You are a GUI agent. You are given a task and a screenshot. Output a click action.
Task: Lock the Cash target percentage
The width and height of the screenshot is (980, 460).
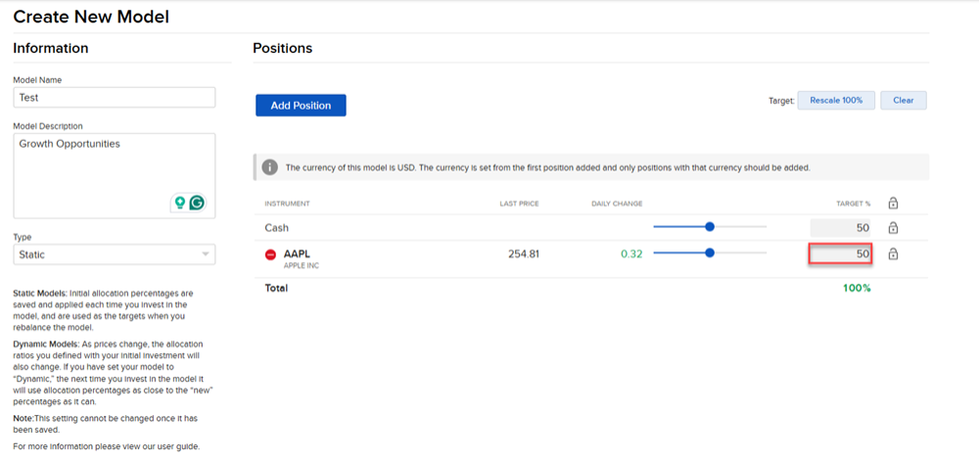[893, 227]
